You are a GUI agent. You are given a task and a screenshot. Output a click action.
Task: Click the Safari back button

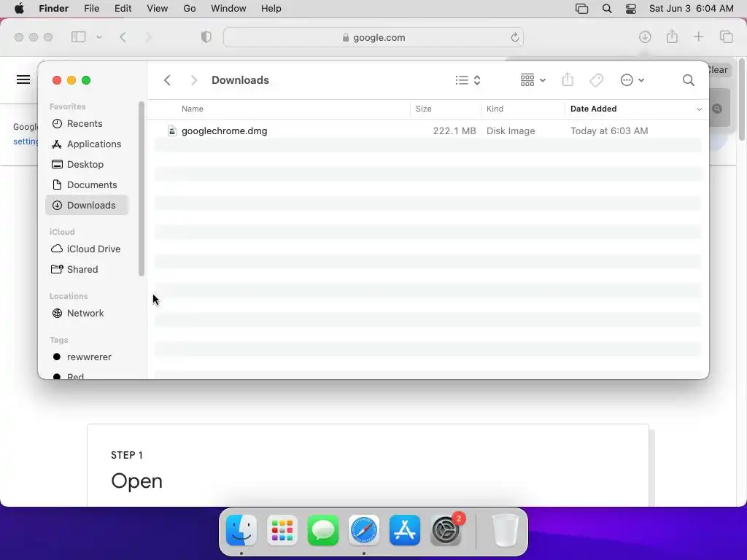tap(123, 37)
